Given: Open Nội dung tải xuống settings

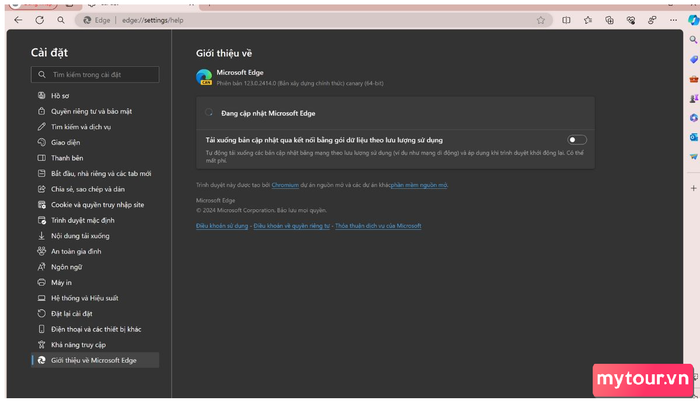Looking at the screenshot, I should pyautogui.click(x=95, y=236).
